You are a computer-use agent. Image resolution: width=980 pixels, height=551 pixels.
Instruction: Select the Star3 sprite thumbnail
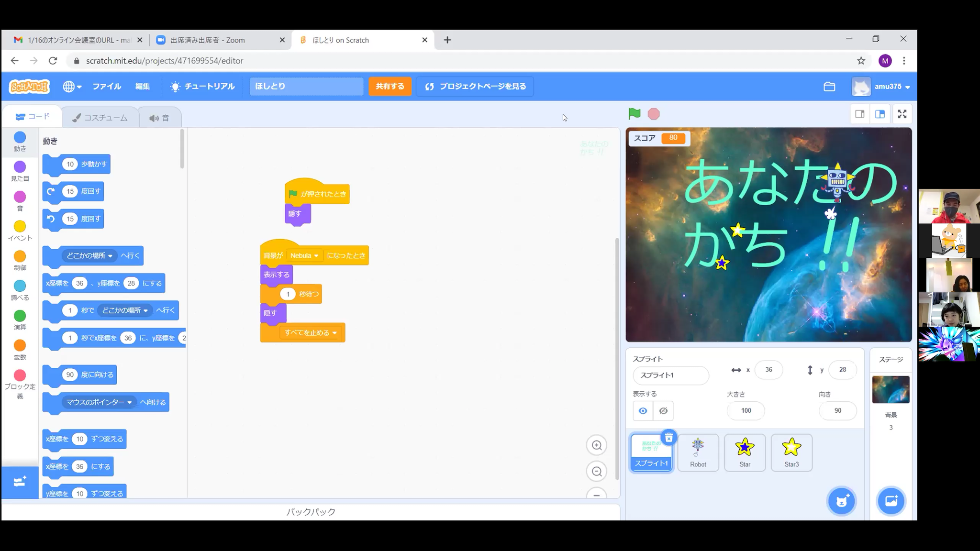click(791, 453)
